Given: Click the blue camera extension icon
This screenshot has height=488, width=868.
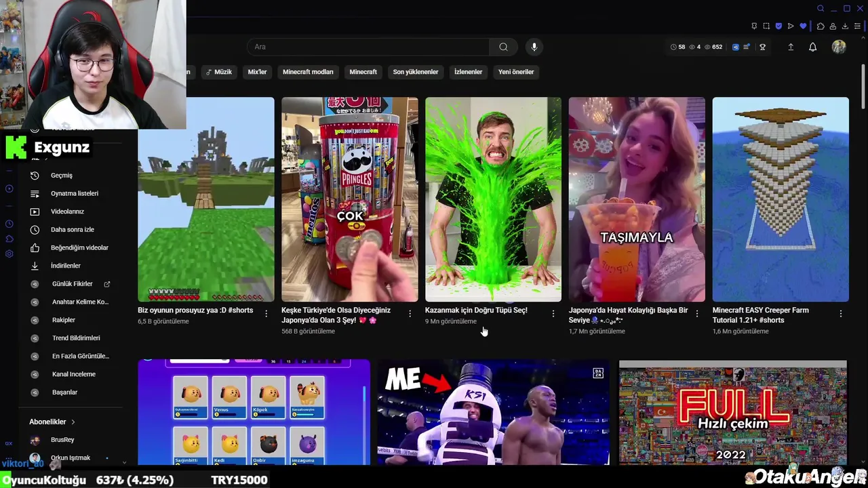Looking at the screenshot, I should click(735, 47).
